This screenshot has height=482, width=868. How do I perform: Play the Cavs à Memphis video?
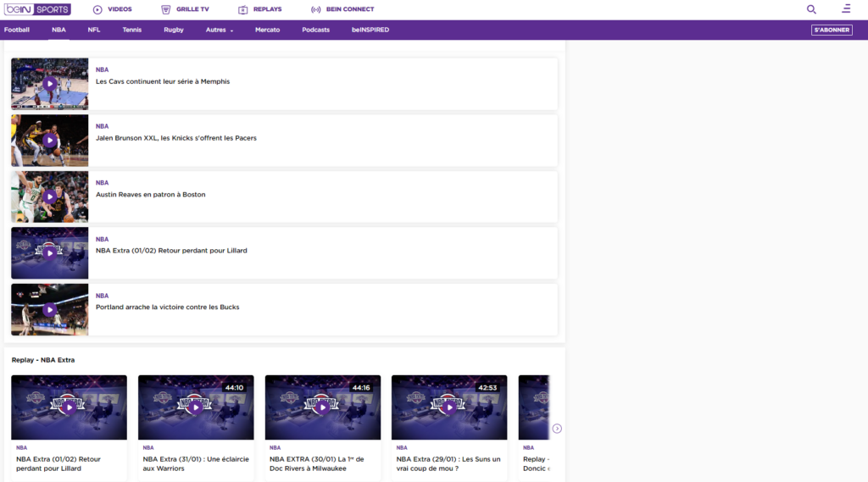(x=50, y=84)
